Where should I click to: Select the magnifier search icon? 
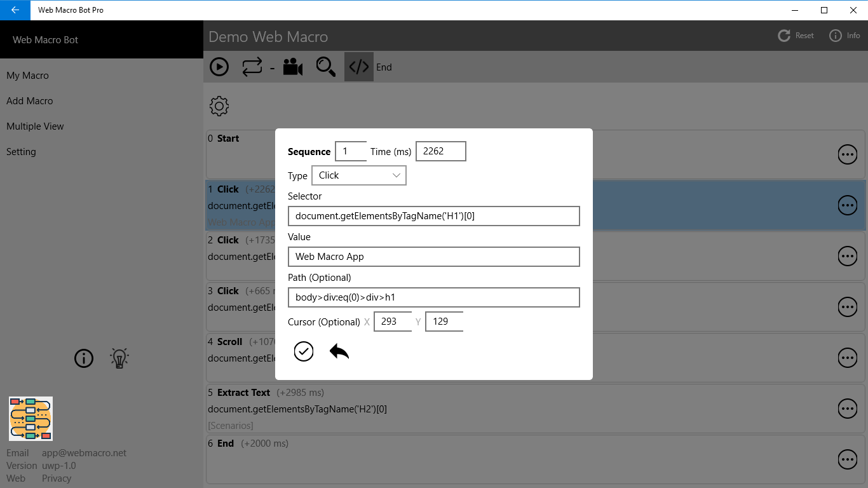(325, 67)
